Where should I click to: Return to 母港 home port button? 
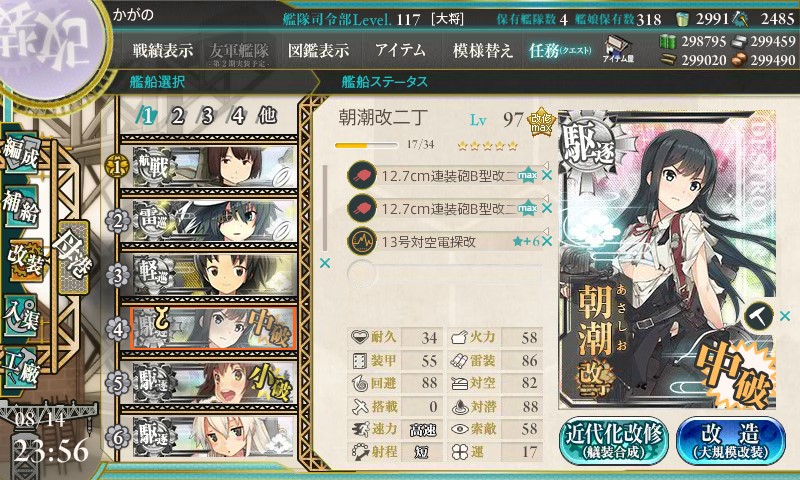pos(73,258)
